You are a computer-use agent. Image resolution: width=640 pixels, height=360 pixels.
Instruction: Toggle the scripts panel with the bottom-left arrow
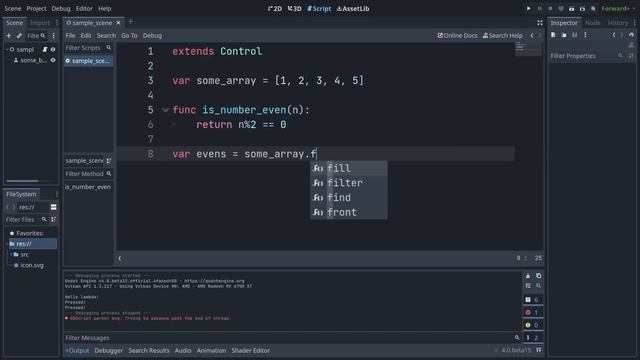click(x=120, y=258)
